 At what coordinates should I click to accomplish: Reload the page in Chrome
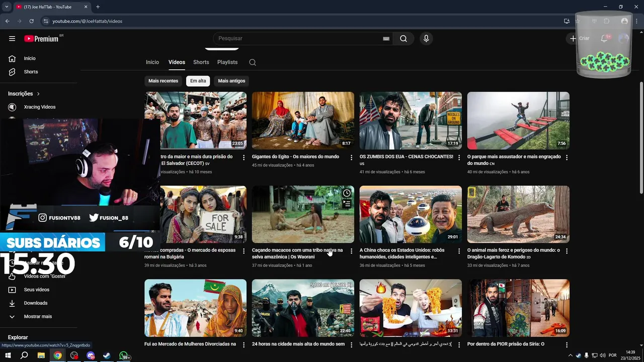pyautogui.click(x=31, y=21)
